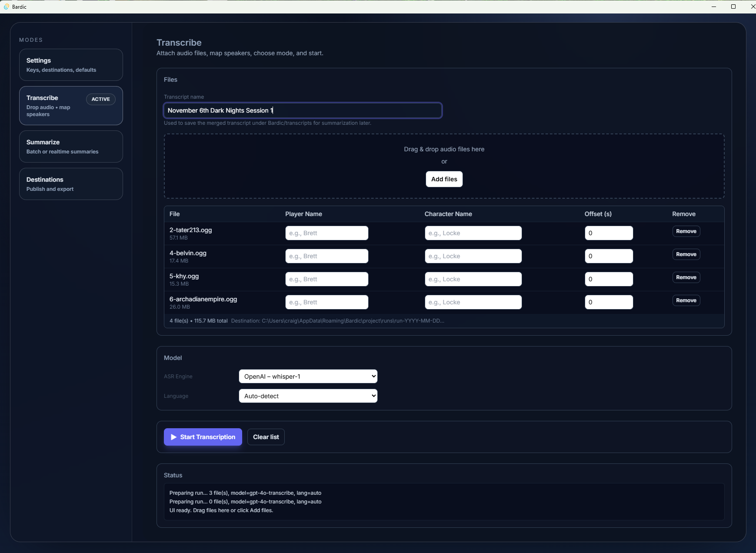Click Character Name field for 4-belvin.ogg
The width and height of the screenshot is (756, 553).
[x=473, y=256]
